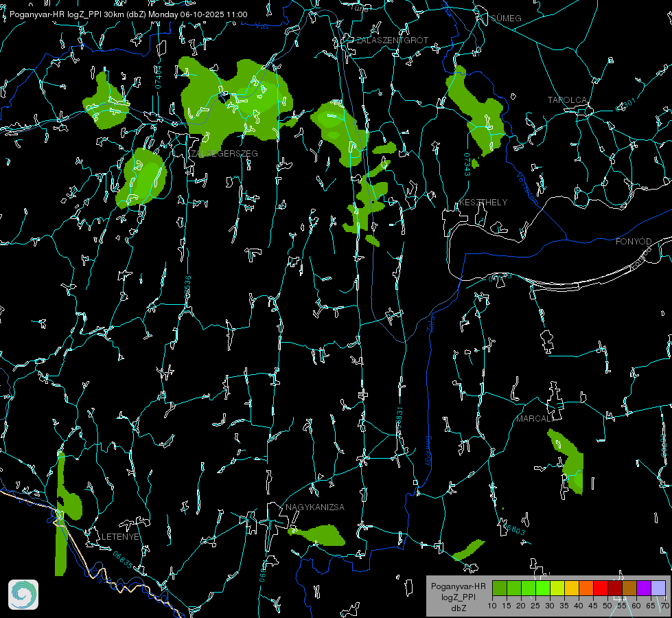Click the road number 06635 label
Viewport: 672px width, 618px height.
coord(123,560)
